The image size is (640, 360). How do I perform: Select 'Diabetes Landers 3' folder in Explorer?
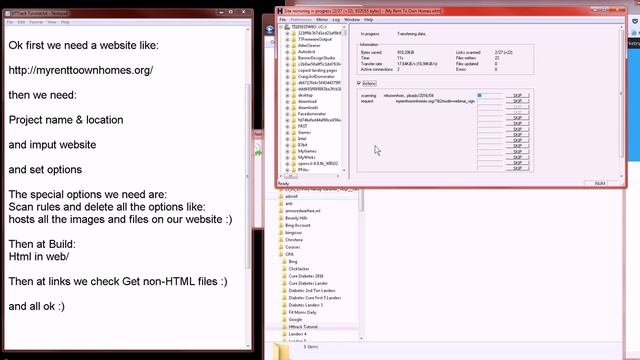306,305
